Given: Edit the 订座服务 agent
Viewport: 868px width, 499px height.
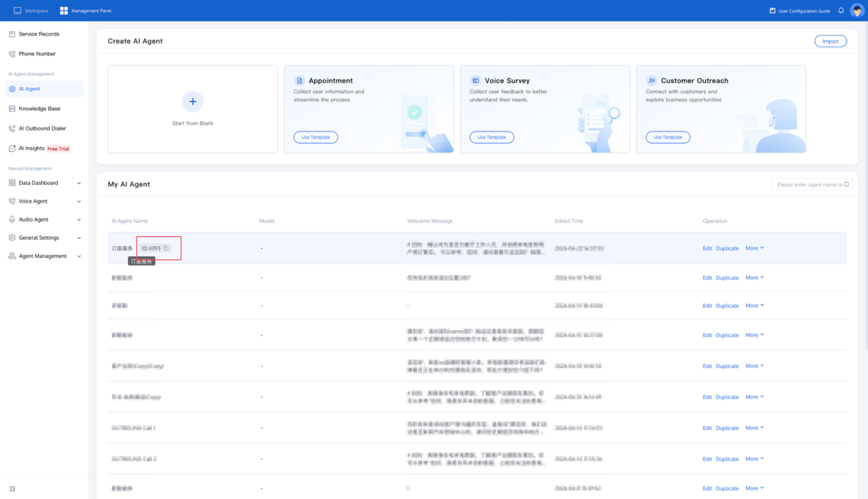Looking at the screenshot, I should [x=707, y=248].
